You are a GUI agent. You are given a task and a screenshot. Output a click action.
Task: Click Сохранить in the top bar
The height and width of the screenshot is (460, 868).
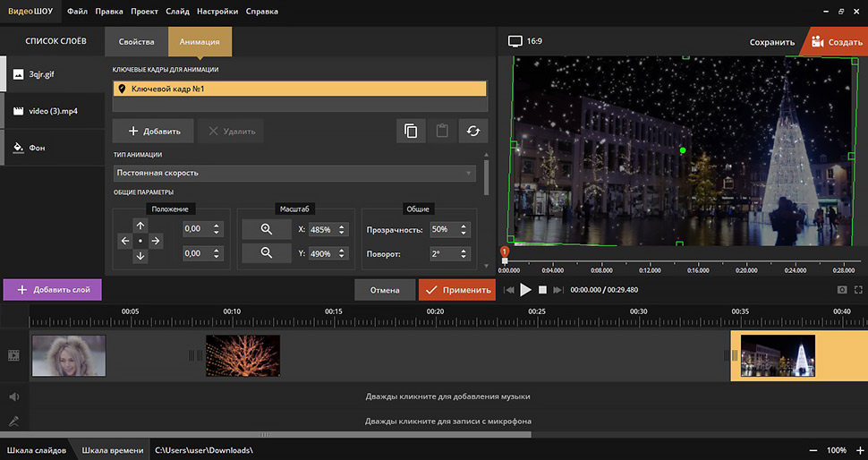tap(771, 42)
